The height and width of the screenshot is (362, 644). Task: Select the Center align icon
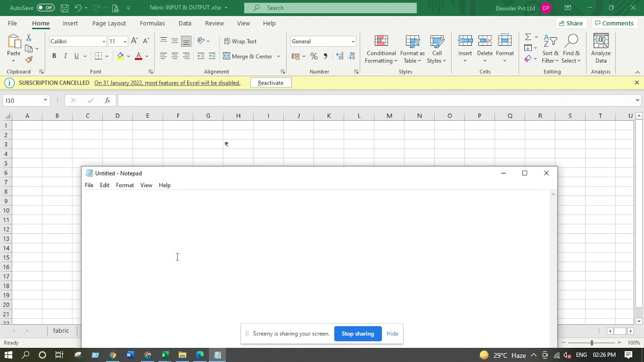pyautogui.click(x=175, y=56)
